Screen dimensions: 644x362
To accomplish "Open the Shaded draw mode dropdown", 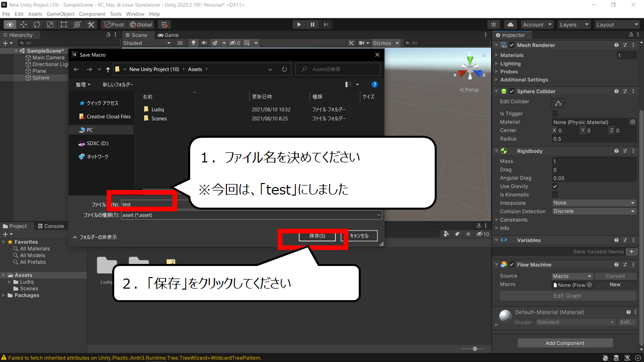I will [x=147, y=43].
